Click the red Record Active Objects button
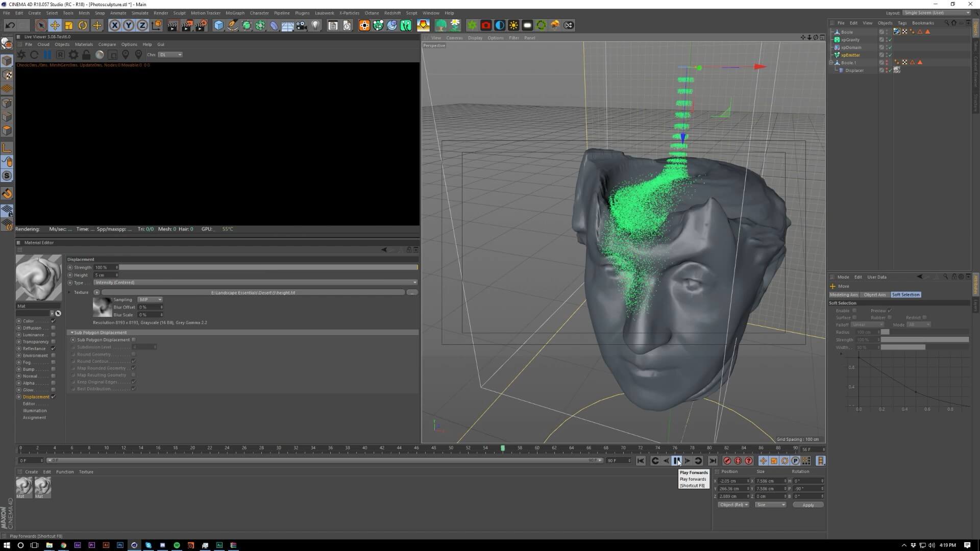The height and width of the screenshot is (551, 980). pos(727,461)
